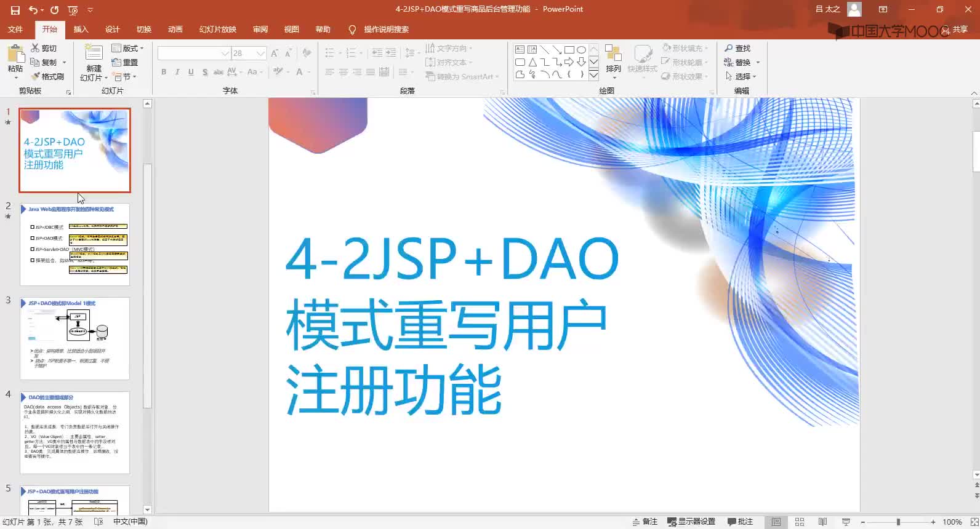Fit slide to current window button

click(x=974, y=522)
